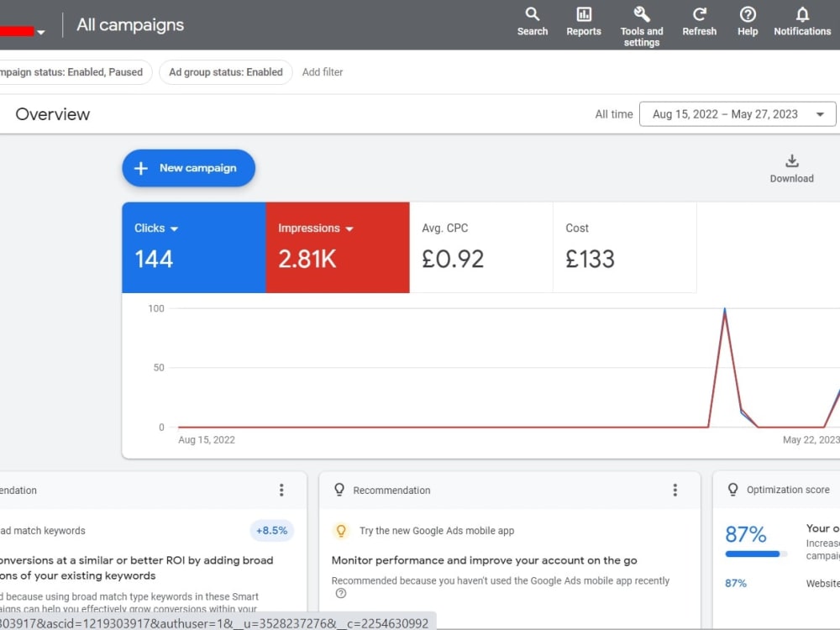This screenshot has width=840, height=630.
Task: Click the Aug 15, 2022 chart axis label
Action: (207, 439)
